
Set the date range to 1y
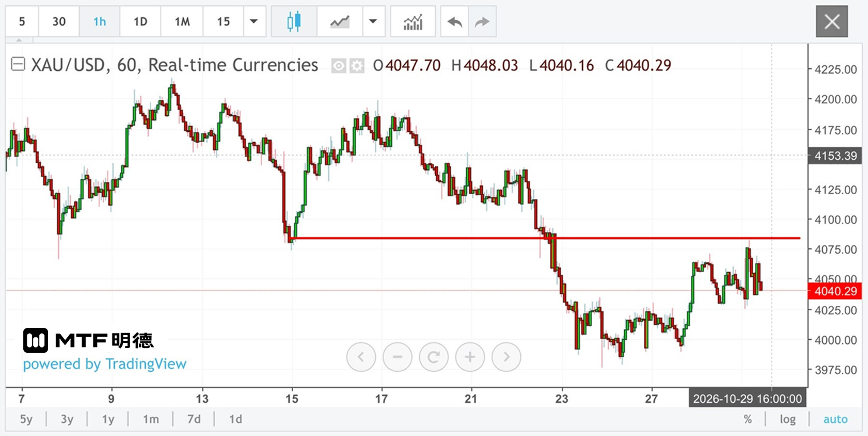108,419
